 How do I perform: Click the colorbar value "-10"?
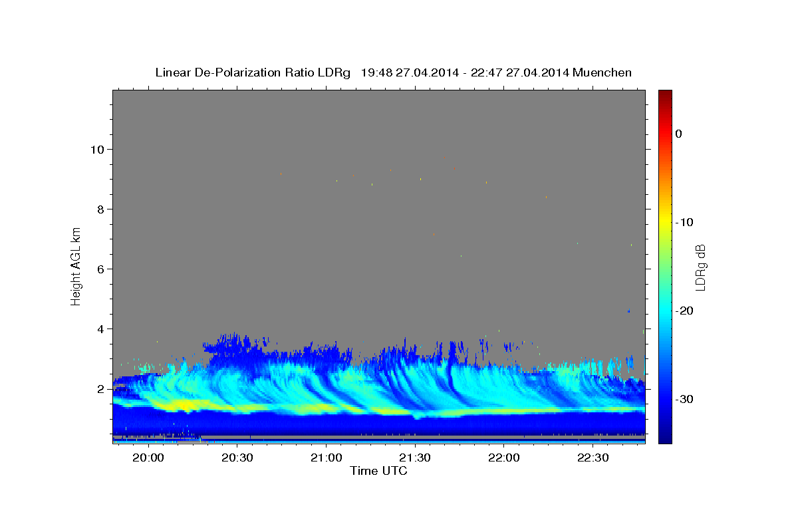click(684, 222)
